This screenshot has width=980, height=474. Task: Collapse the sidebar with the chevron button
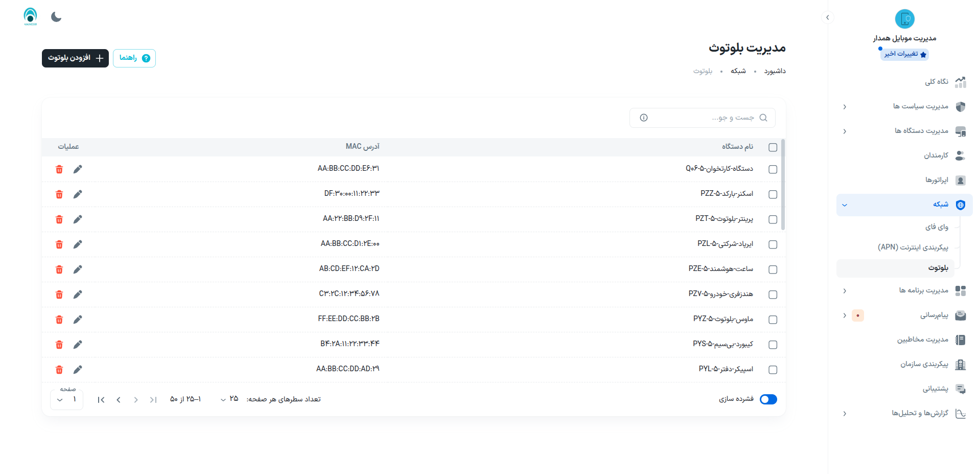pos(827,17)
